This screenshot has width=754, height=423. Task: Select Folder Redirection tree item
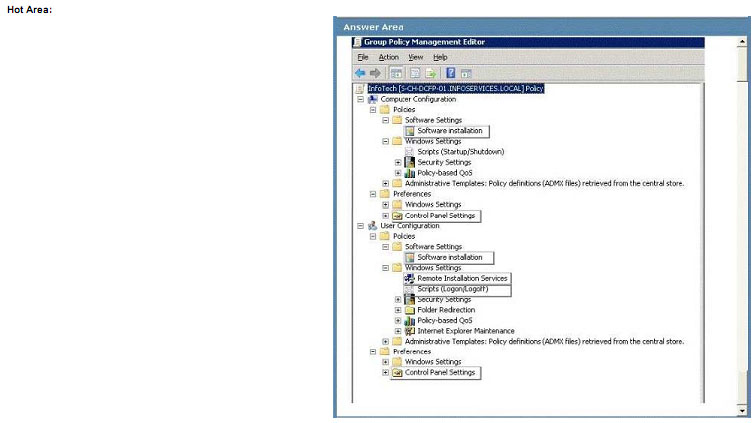pyautogui.click(x=446, y=310)
